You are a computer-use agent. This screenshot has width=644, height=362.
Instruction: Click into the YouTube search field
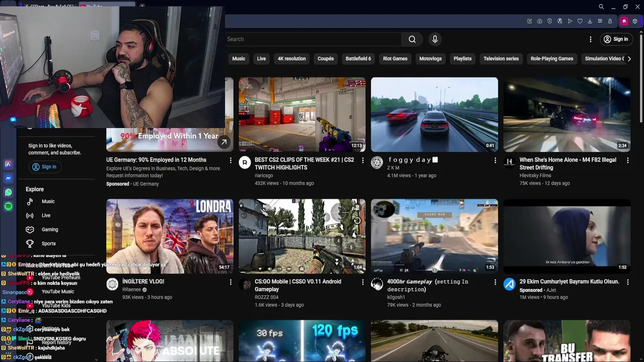(x=313, y=39)
